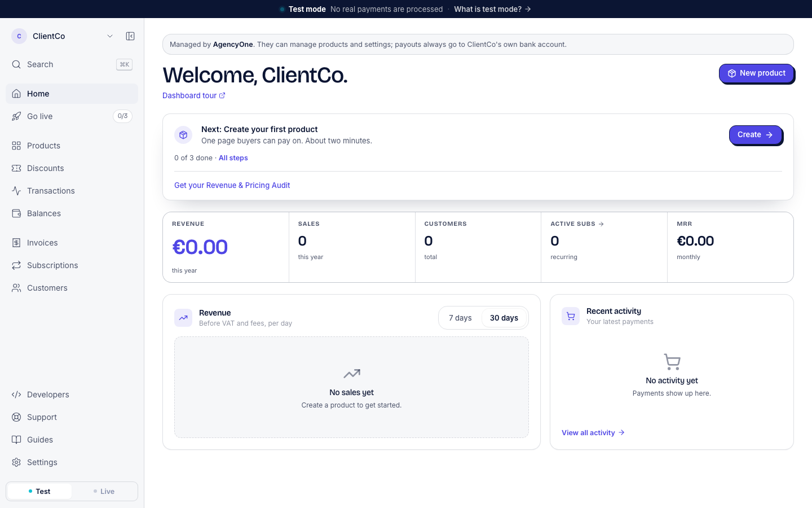Click the Discounts ticket icon
Viewport: 812px width, 508px height.
(16, 168)
